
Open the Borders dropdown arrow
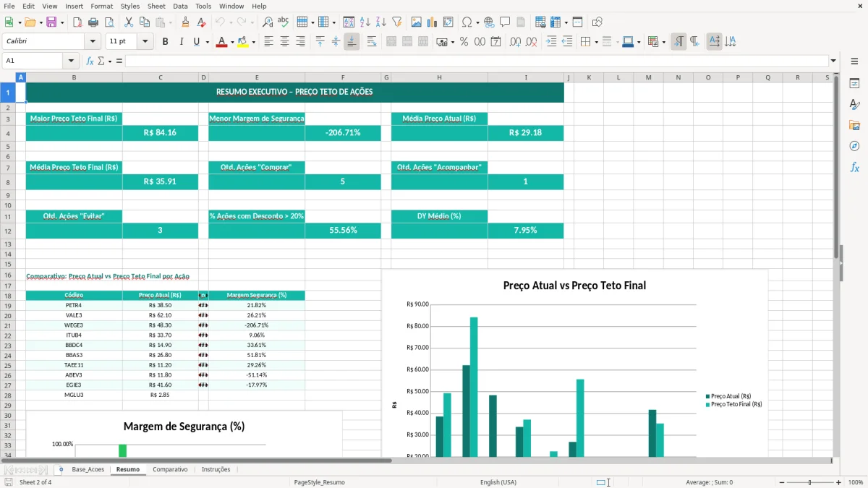click(597, 42)
